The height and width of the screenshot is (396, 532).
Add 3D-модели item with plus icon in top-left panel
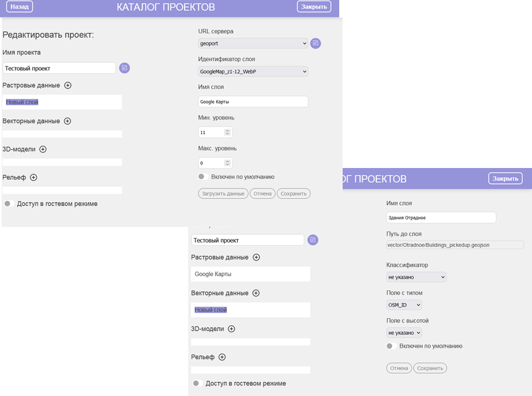(43, 149)
